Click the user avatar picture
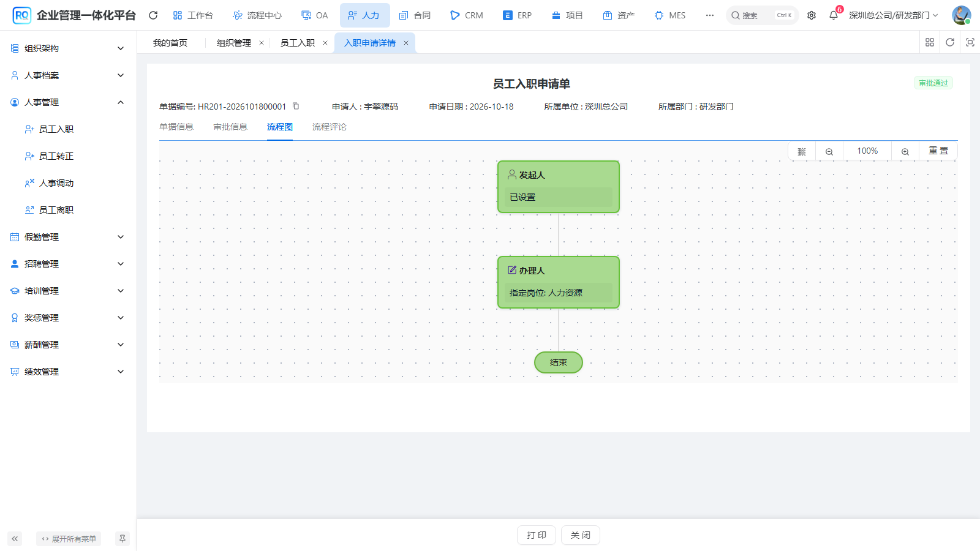Screen dimensions: 980x551 pos(961,15)
